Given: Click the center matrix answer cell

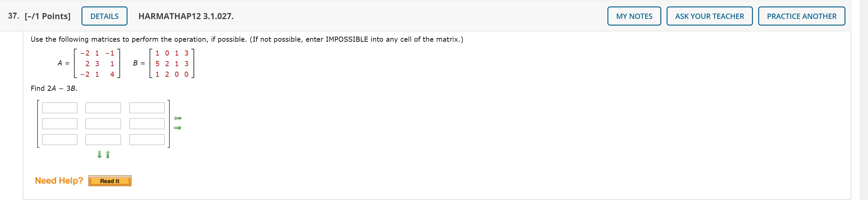Looking at the screenshot, I should pyautogui.click(x=103, y=124).
